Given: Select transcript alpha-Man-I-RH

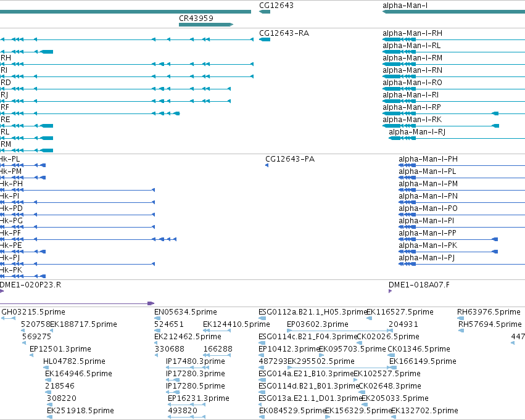Looking at the screenshot, I should pos(412,33).
